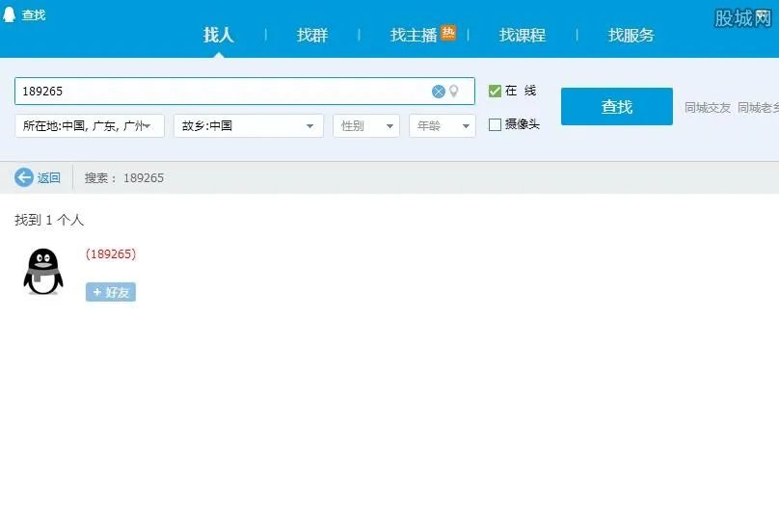Viewport: 779px width, 532px height.
Task: Expand the 年龄 age dropdown
Action: coord(443,125)
